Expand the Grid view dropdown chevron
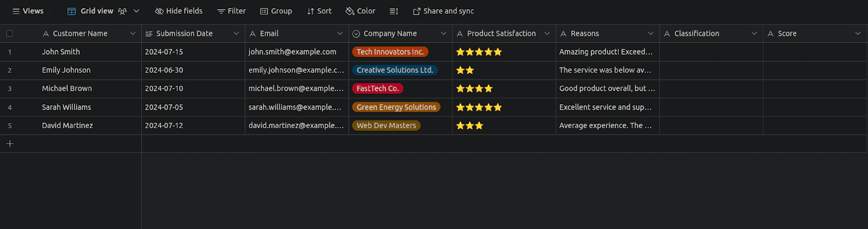The image size is (868, 229). click(x=137, y=11)
